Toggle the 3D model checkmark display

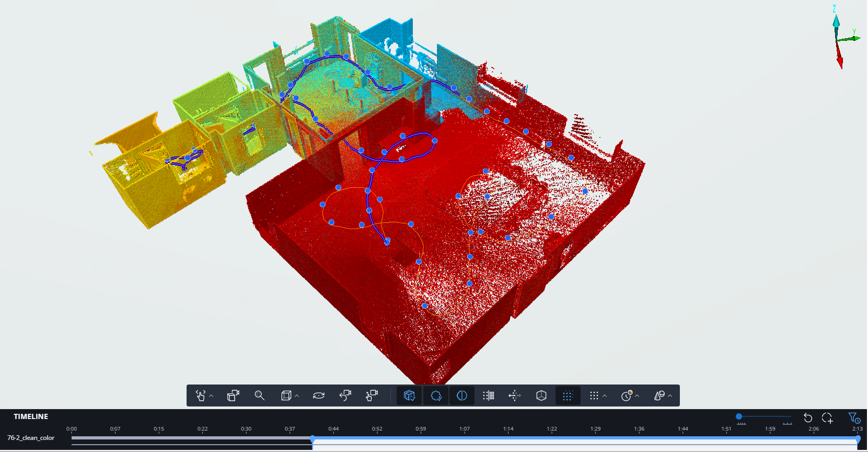(x=409, y=395)
